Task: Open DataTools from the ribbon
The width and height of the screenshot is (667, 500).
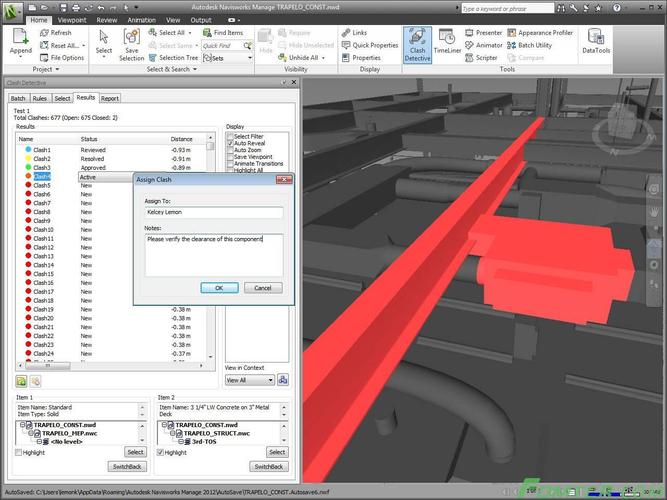Action: (597, 47)
